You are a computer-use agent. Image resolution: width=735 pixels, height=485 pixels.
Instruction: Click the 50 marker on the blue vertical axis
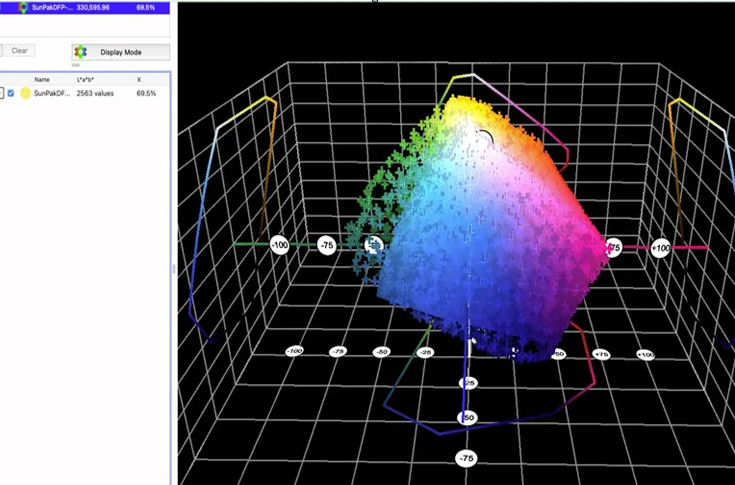pyautogui.click(x=466, y=417)
